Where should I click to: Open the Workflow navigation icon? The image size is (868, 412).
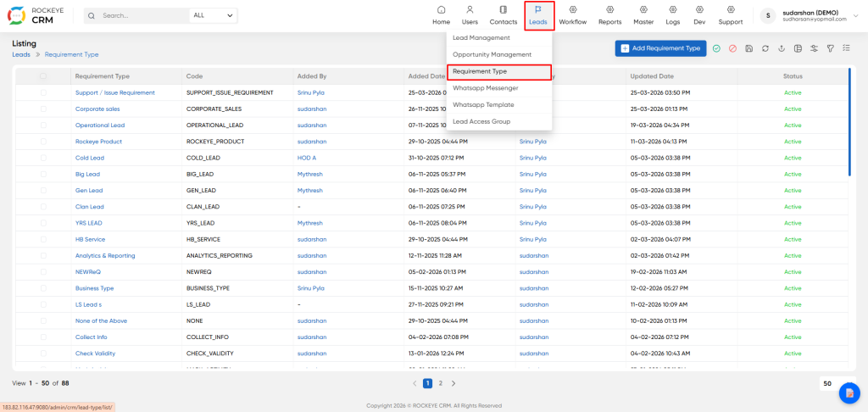click(x=572, y=10)
